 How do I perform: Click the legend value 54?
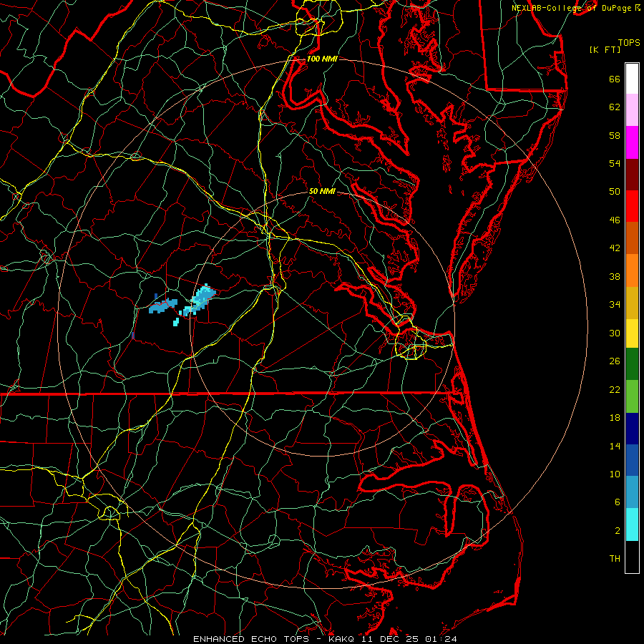point(615,163)
